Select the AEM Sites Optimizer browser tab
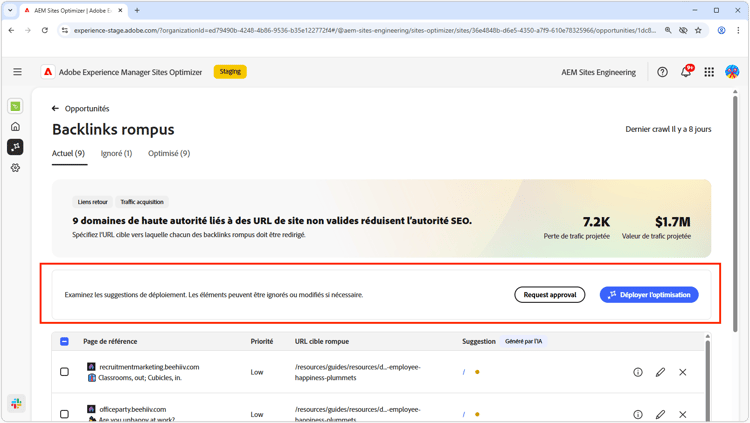The width and height of the screenshot is (750, 423). pos(72,10)
